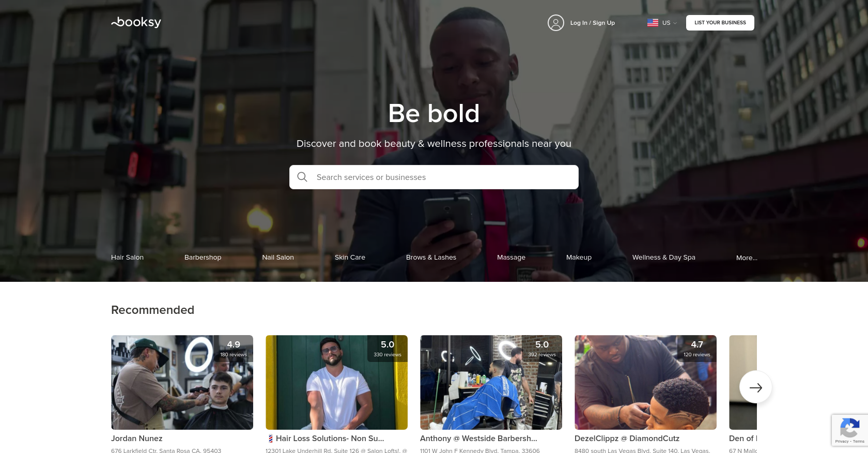Click the List Your Business button
The image size is (868, 453).
[720, 23]
